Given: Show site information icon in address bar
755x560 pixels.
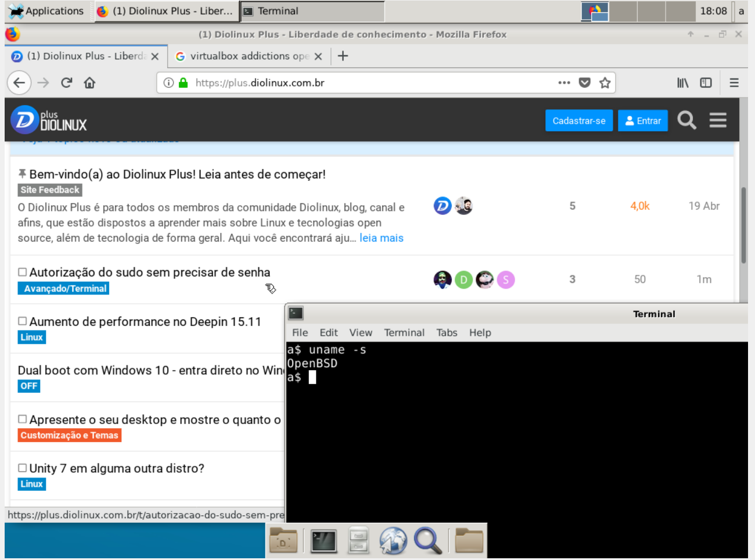Looking at the screenshot, I should point(168,82).
